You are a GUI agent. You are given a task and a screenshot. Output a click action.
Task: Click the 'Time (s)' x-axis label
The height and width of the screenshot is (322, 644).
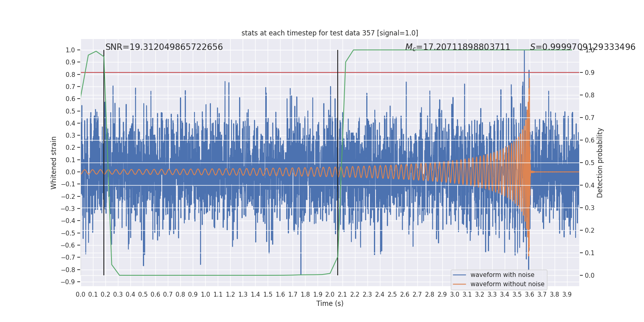click(x=330, y=303)
